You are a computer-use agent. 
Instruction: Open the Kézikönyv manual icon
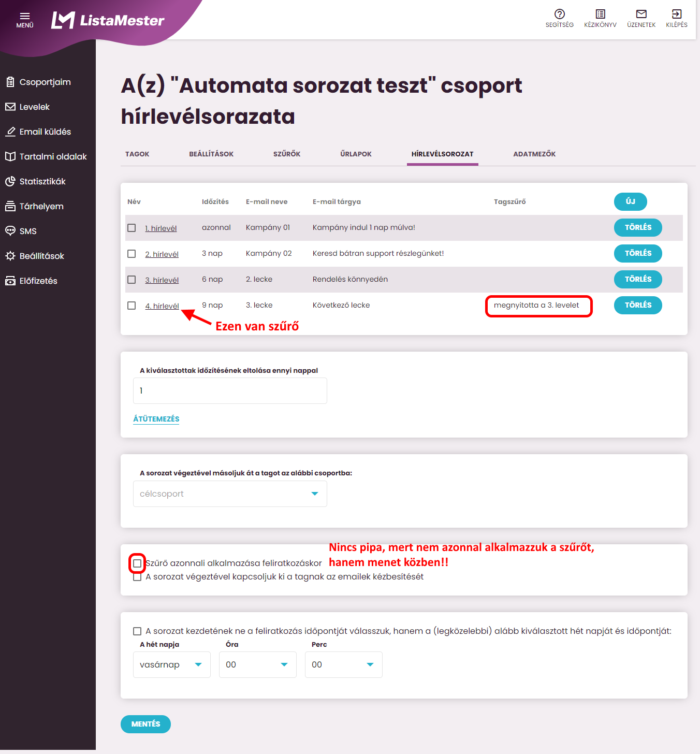600,14
